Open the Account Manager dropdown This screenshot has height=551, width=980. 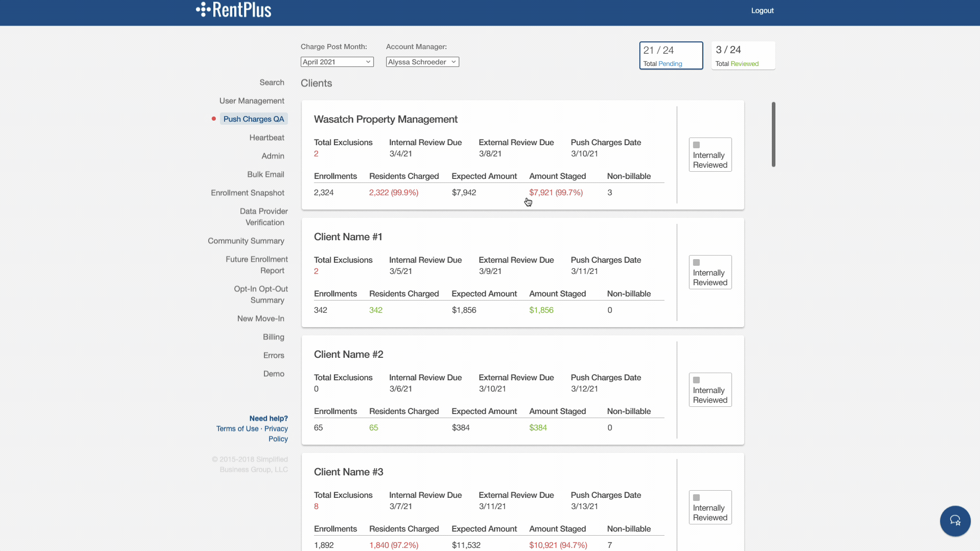click(x=422, y=62)
